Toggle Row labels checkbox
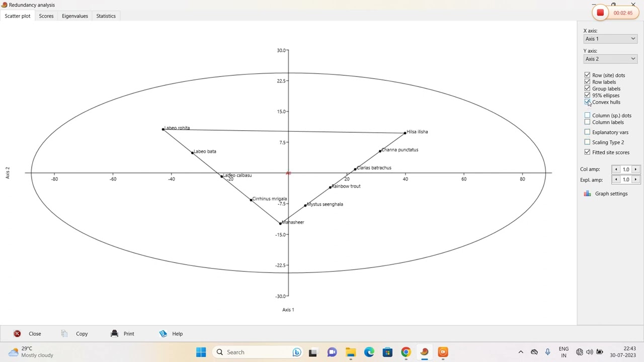Image resolution: width=644 pixels, height=362 pixels. [x=587, y=81]
